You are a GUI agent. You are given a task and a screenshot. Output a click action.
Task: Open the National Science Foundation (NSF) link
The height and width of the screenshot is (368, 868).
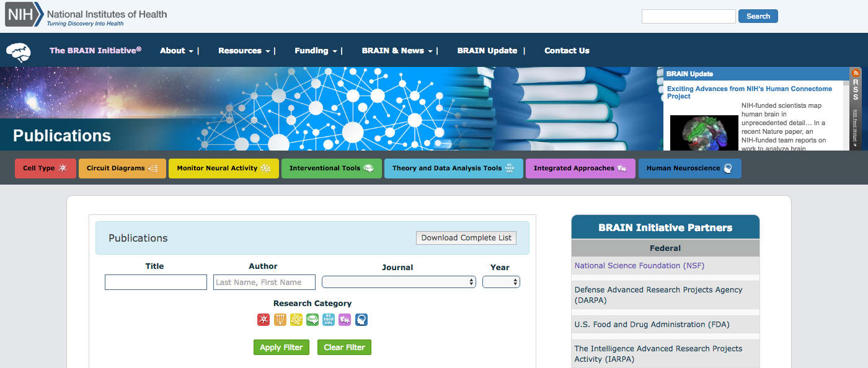639,266
